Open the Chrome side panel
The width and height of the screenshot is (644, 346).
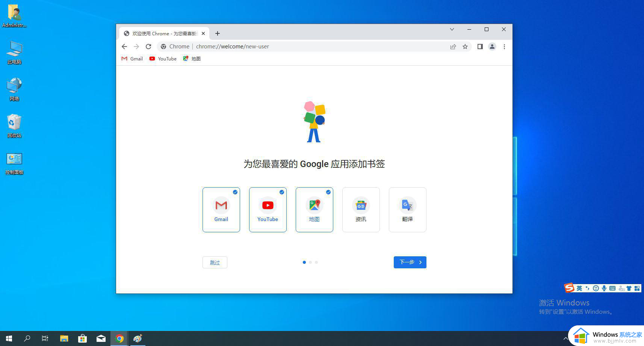click(480, 47)
